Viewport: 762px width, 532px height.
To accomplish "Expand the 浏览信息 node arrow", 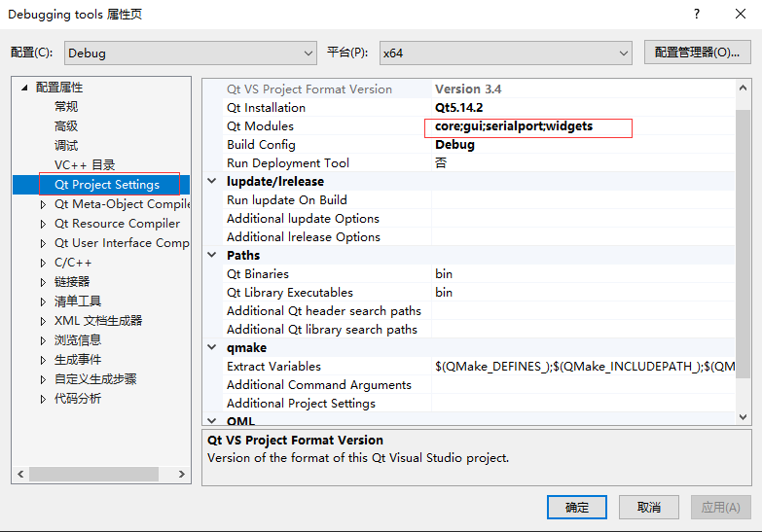I will coord(43,340).
